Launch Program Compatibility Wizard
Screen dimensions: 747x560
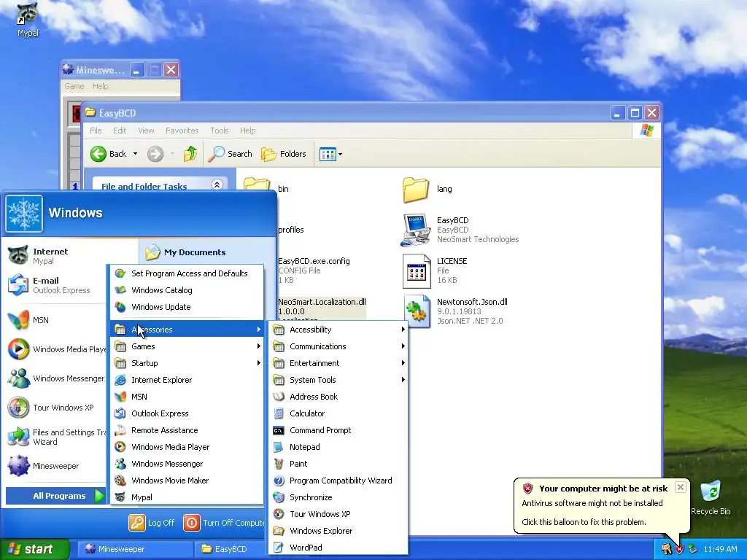tap(337, 481)
